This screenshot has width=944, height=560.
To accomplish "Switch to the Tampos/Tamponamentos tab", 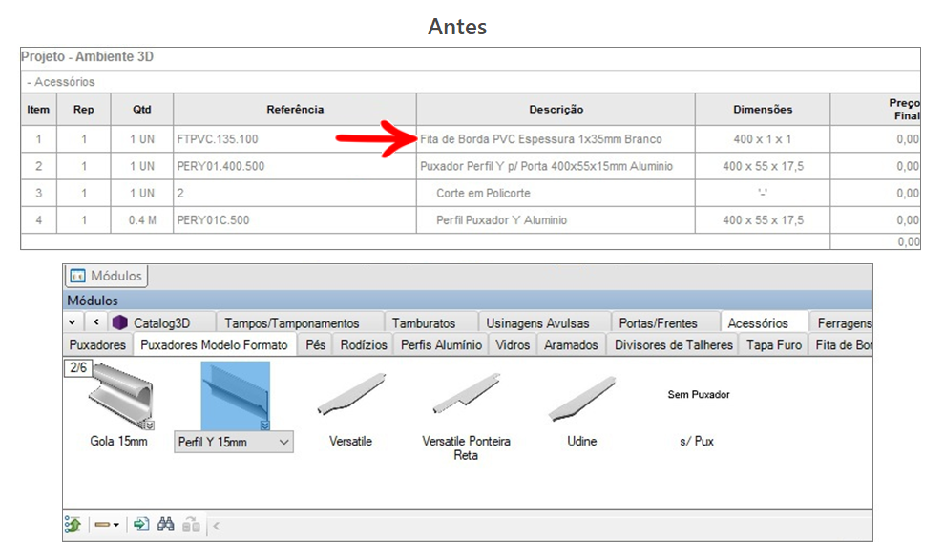I will (292, 323).
